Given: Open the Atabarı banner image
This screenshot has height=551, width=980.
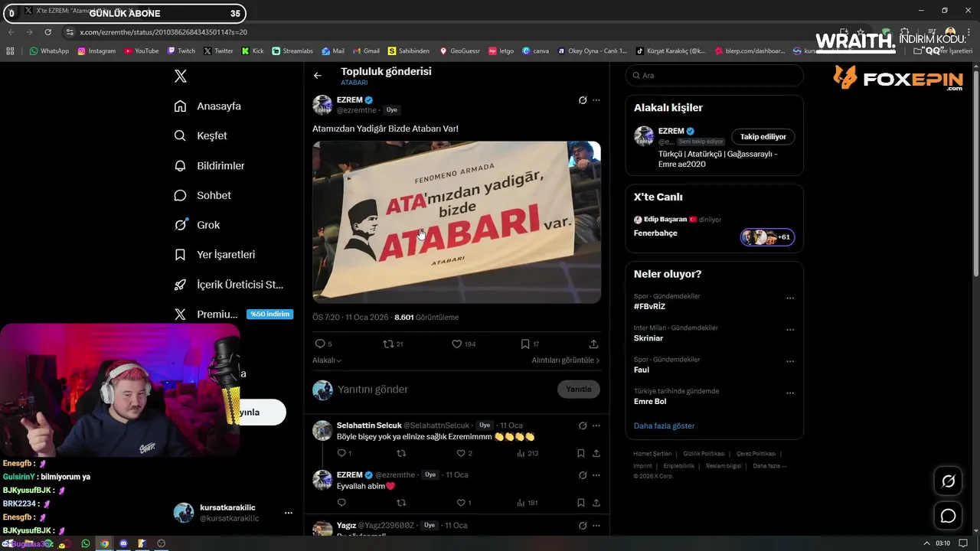Looking at the screenshot, I should [x=456, y=222].
